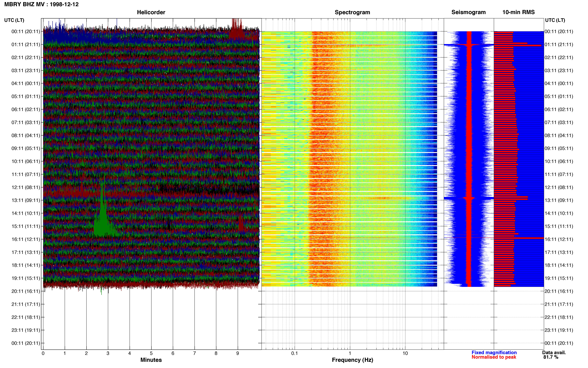The image size is (588, 368).
Task: Click left-axis time label 08:11 (04:11)
Action: click(26, 135)
